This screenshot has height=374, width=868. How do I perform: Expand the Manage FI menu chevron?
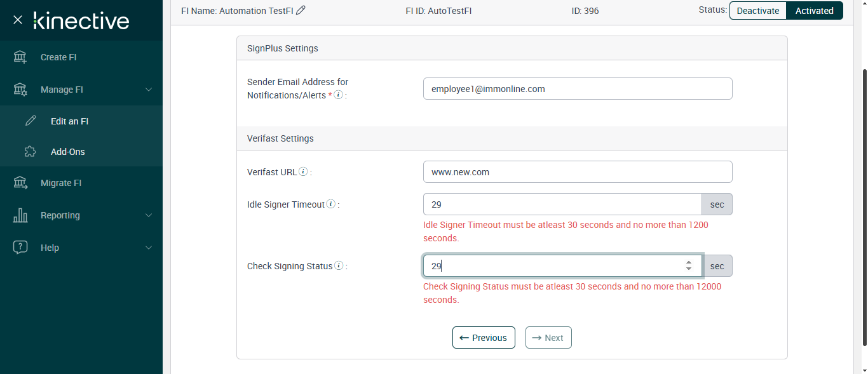click(149, 90)
